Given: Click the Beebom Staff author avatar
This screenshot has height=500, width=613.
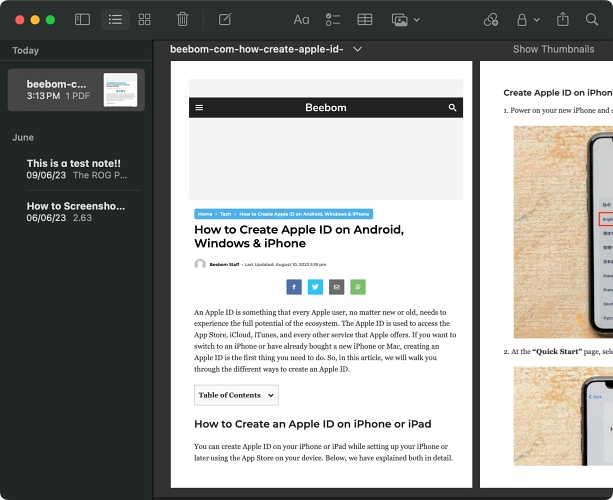Looking at the screenshot, I should click(200, 264).
